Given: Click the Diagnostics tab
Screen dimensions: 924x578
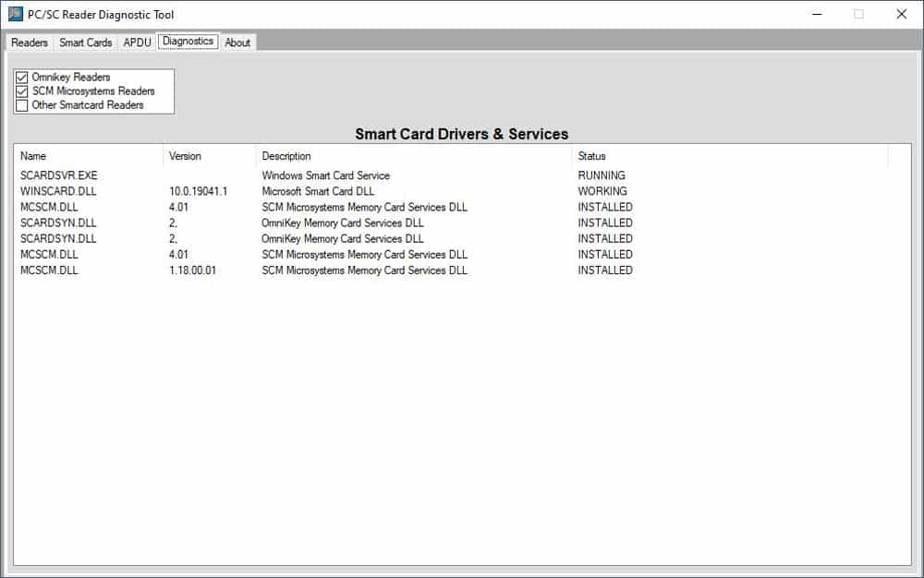Looking at the screenshot, I should (188, 42).
